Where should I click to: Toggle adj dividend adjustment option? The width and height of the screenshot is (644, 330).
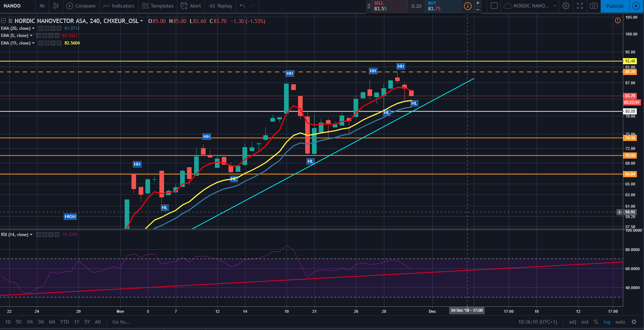tap(573, 322)
